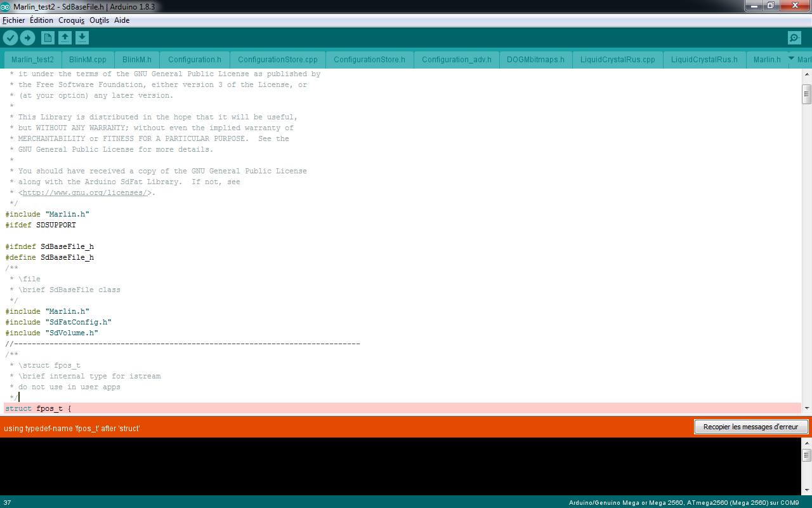The image size is (812, 508).
Task: Expand the tab list dropdown arrow
Action: 791,58
